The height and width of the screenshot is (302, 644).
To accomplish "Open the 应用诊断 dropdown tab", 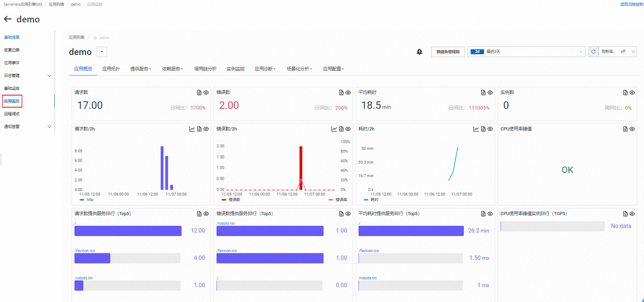I will (265, 69).
